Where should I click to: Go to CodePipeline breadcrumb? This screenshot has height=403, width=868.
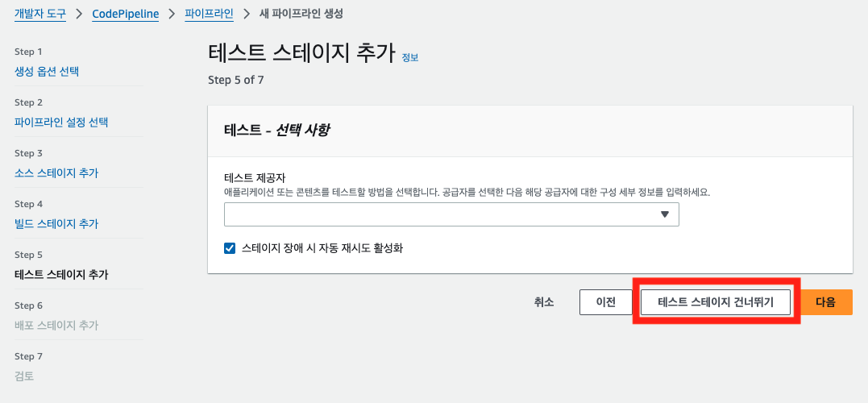(126, 14)
